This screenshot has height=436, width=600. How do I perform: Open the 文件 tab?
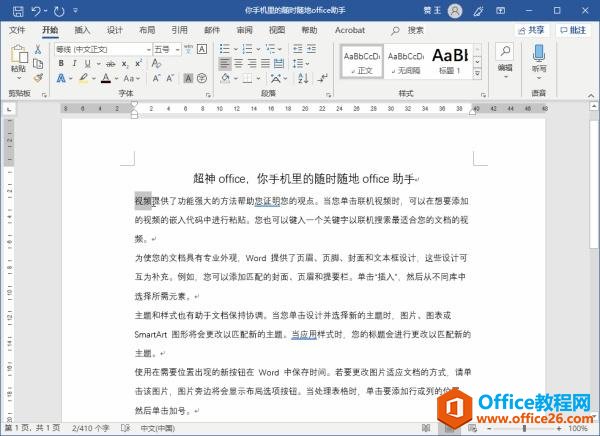click(x=17, y=30)
